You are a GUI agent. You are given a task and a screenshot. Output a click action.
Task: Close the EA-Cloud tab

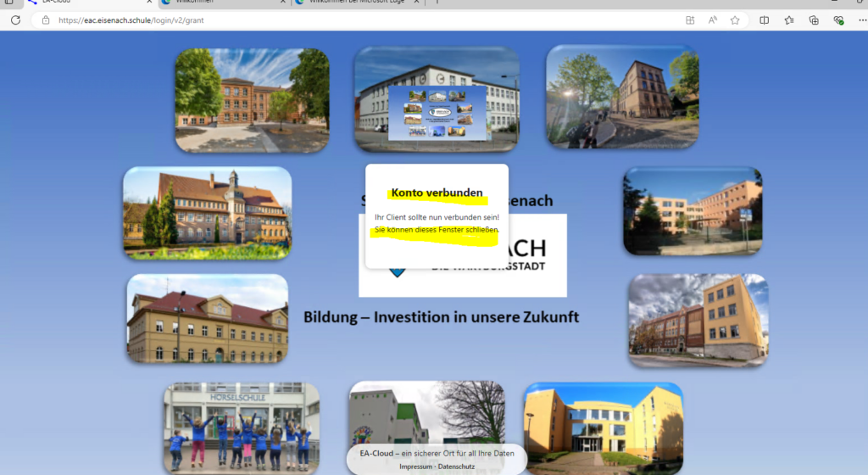[149, 2]
